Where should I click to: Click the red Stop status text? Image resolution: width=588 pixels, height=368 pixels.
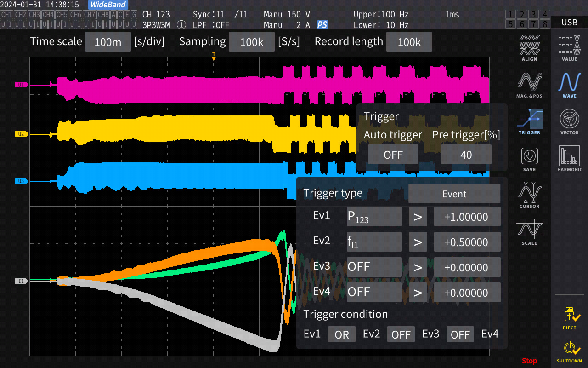[x=529, y=361]
